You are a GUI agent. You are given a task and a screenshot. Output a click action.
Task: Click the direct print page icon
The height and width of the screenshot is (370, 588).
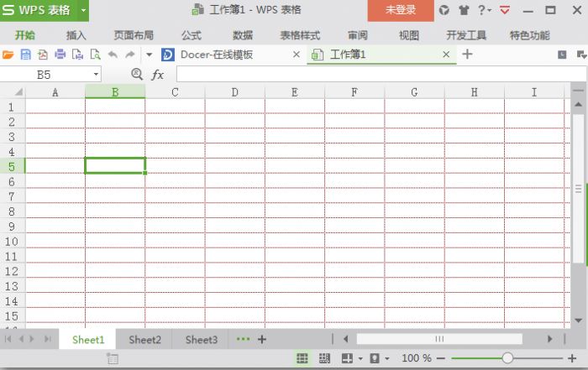click(x=77, y=55)
